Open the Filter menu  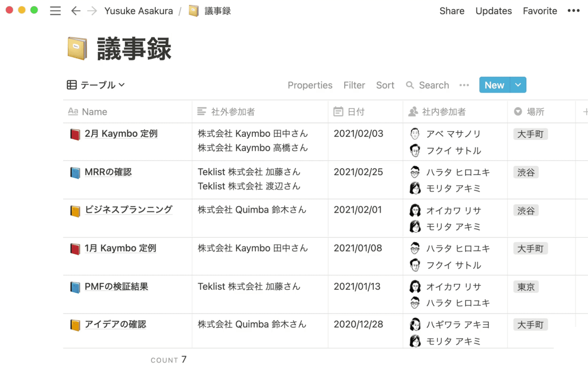pyautogui.click(x=354, y=85)
